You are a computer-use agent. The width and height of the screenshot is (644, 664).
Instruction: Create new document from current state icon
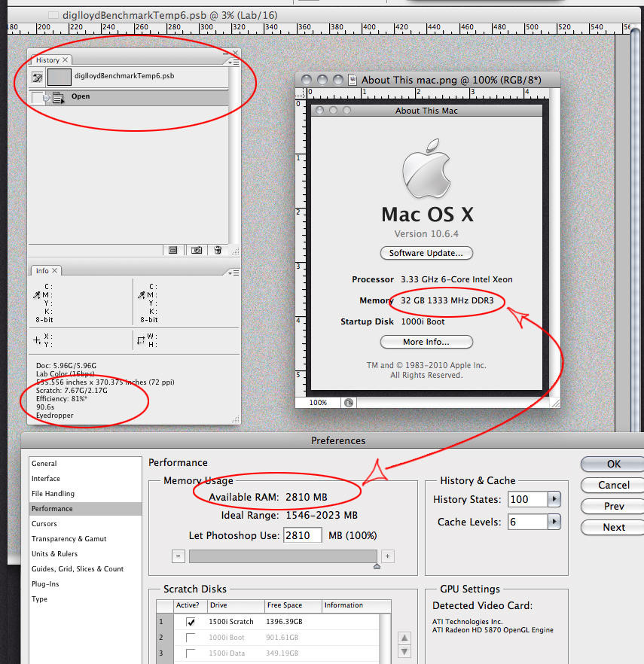(x=173, y=250)
